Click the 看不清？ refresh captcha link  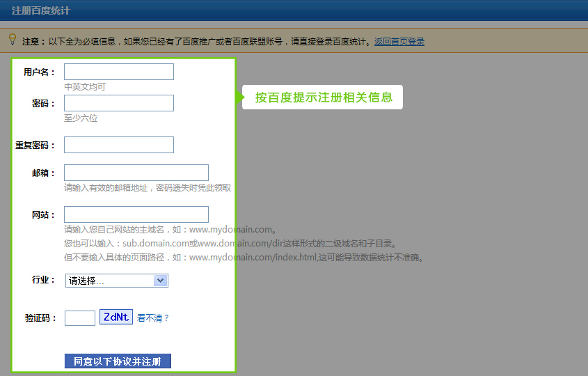pyautogui.click(x=153, y=318)
